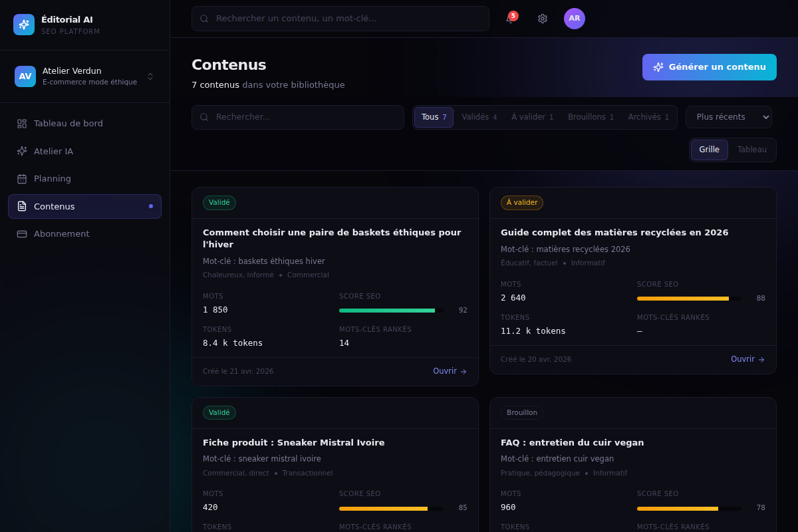
Task: Select the Tous filter tab
Action: (x=434, y=117)
